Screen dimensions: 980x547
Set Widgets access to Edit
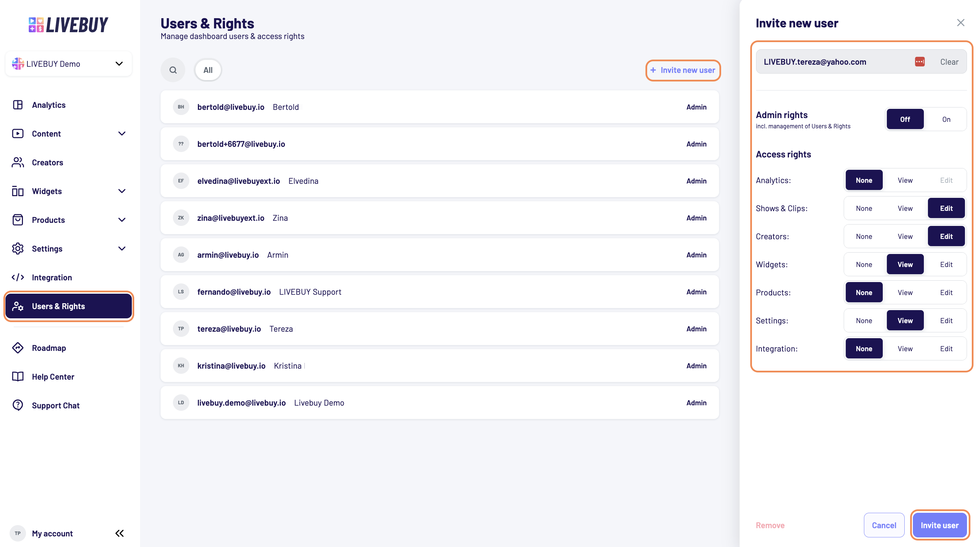click(946, 264)
